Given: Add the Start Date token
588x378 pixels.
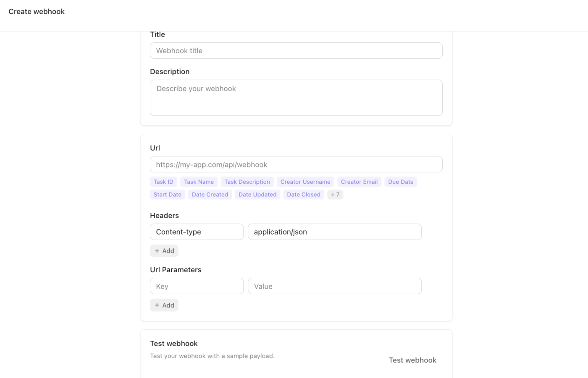Looking at the screenshot, I should click(167, 194).
